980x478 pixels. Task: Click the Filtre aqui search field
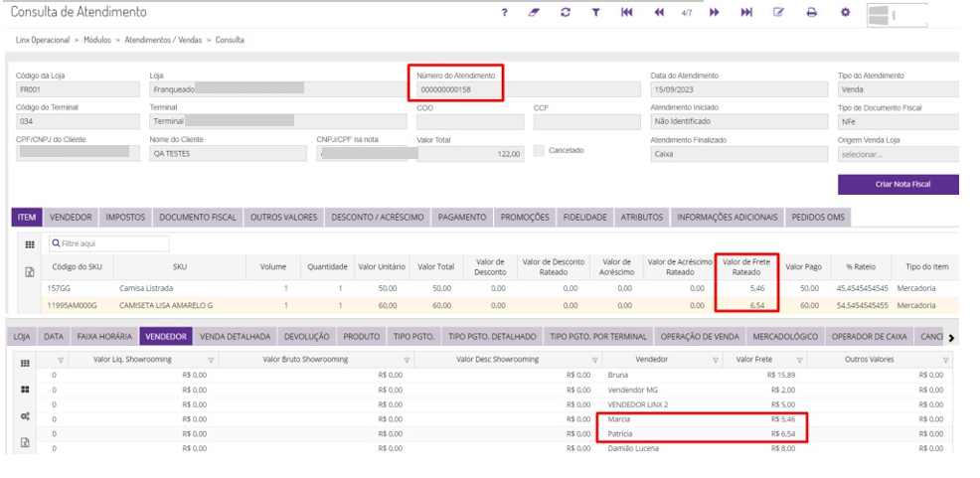109,243
